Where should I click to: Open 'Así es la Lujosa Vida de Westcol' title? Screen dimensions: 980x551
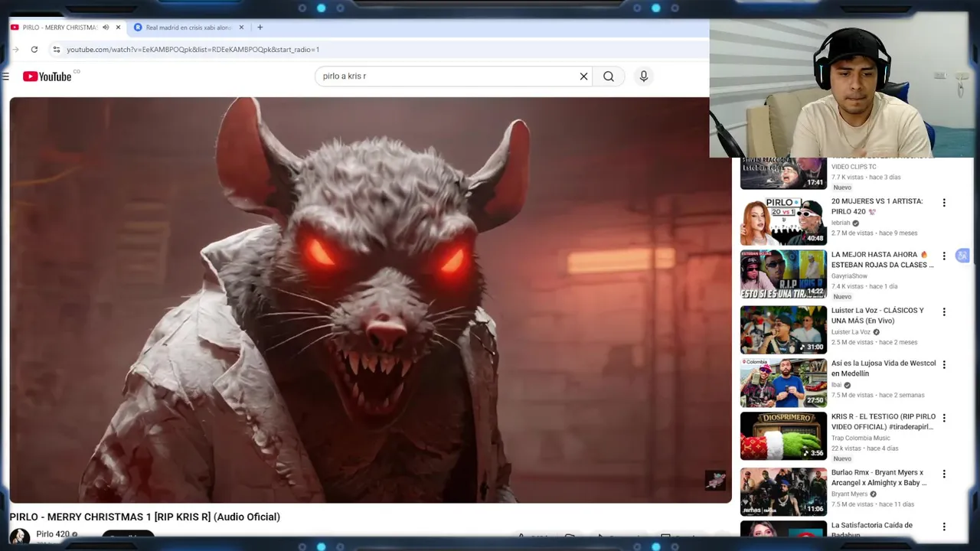(884, 368)
